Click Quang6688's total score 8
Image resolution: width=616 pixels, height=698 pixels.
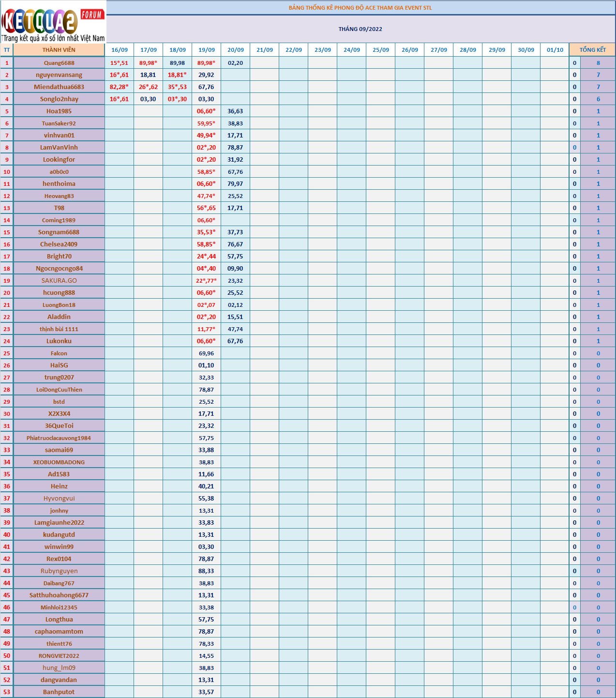(598, 63)
